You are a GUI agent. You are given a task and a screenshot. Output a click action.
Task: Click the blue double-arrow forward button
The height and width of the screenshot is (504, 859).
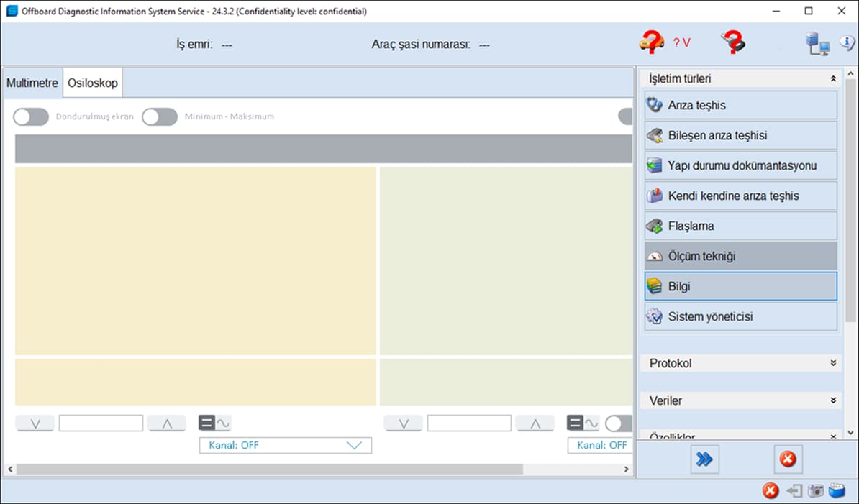[x=704, y=459]
